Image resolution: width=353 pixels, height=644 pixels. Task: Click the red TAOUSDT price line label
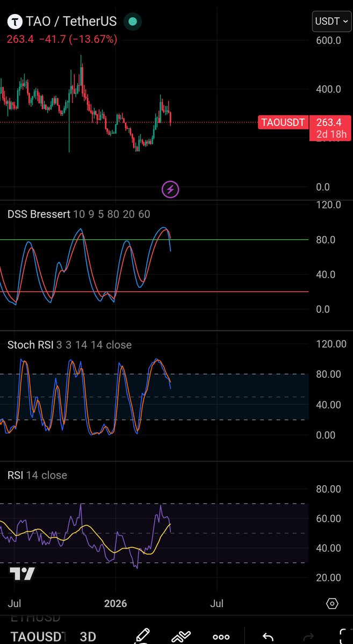[x=283, y=122]
